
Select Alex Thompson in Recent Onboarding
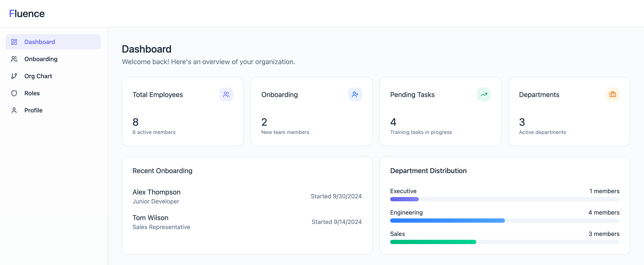[156, 192]
